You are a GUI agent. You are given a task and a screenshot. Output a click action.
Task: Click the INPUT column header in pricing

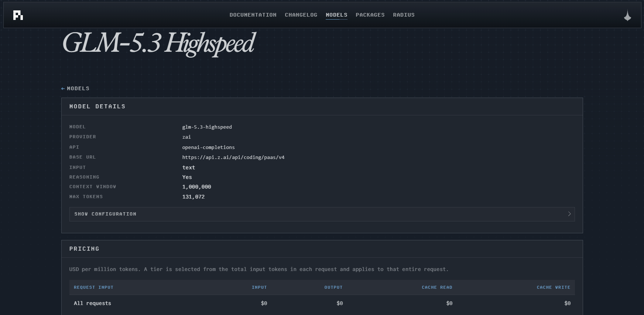click(x=259, y=287)
